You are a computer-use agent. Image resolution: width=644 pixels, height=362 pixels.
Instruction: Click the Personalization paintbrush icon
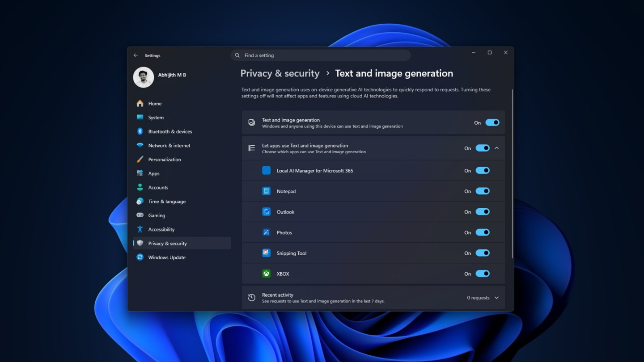click(x=140, y=160)
